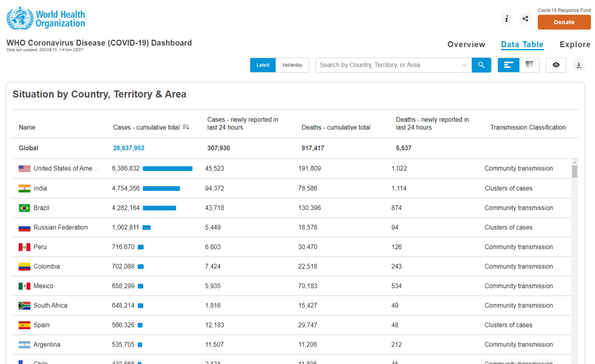Click the Russian Federation cases bar
595x364 pixels.
pos(147,228)
